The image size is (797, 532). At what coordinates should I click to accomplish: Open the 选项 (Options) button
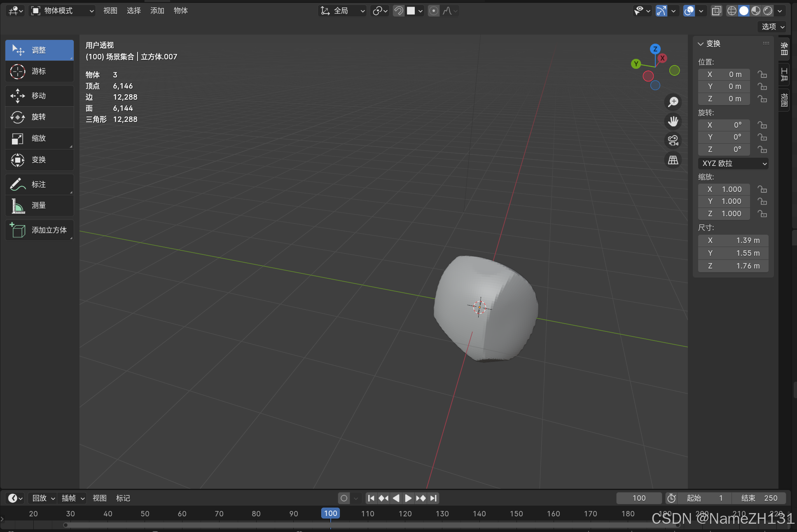click(772, 27)
